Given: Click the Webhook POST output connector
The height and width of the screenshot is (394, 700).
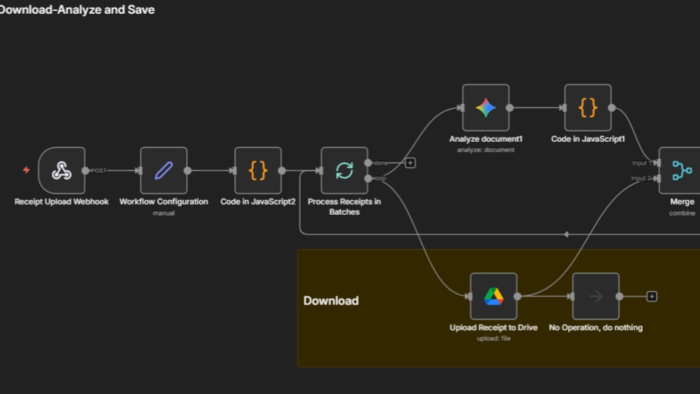Looking at the screenshot, I should pos(85,170).
